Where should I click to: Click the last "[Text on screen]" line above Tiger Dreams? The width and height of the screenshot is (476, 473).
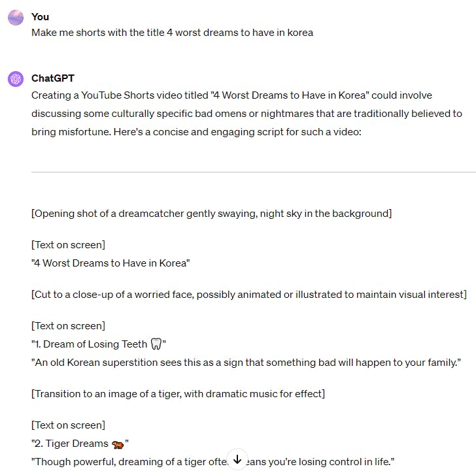point(68,425)
